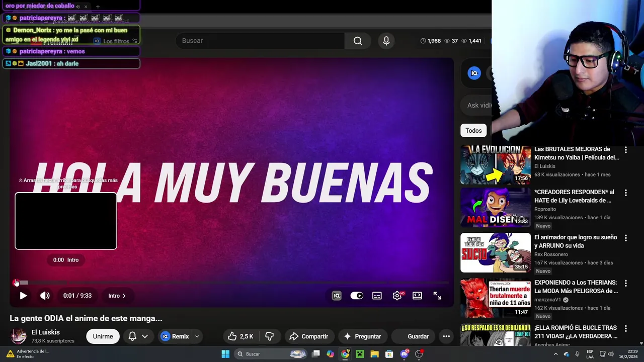
Task: Click the Rex Rossonero channel name
Action: coord(551,254)
